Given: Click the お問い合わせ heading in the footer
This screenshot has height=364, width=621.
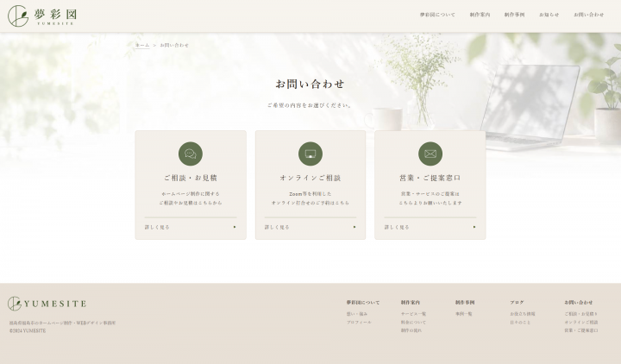Looking at the screenshot, I should point(579,303).
